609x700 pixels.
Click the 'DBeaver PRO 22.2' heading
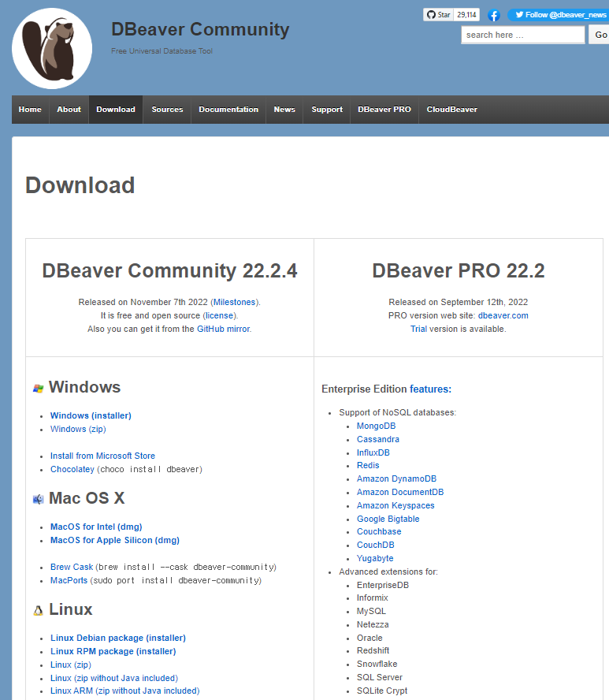[x=459, y=270]
